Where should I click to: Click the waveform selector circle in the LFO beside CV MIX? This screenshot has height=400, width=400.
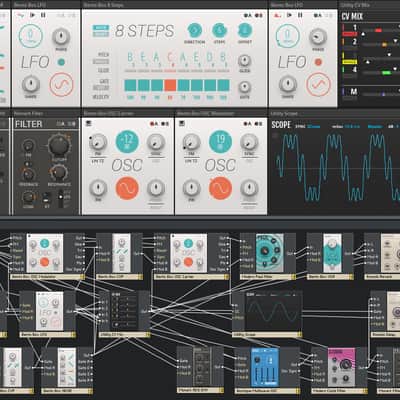318,84
